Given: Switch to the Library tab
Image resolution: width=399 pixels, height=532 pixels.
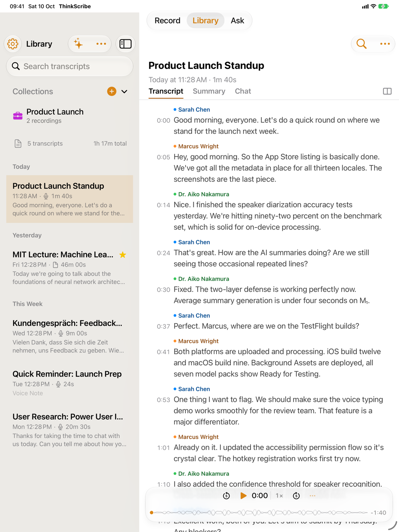Looking at the screenshot, I should click(x=205, y=20).
